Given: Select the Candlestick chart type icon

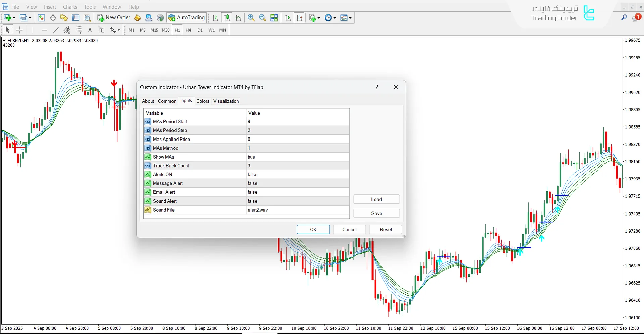Looking at the screenshot, I should point(227,18).
